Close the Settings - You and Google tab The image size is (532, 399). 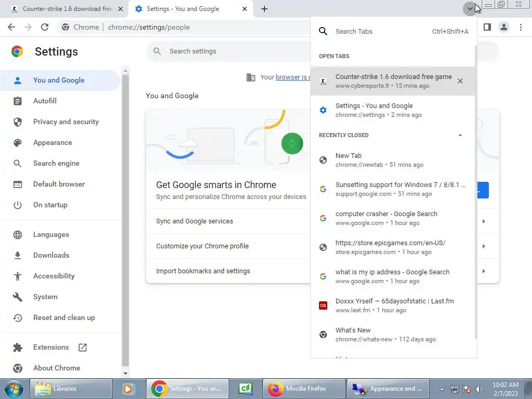pyautogui.click(x=245, y=9)
